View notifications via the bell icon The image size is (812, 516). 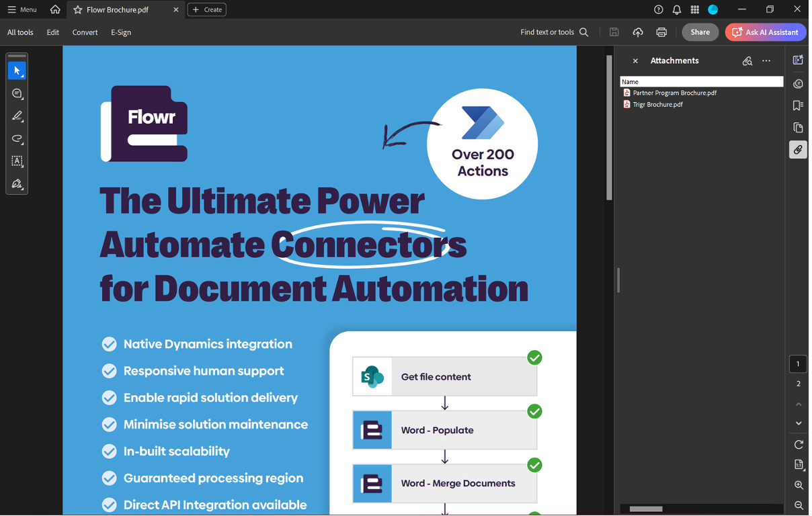point(677,9)
